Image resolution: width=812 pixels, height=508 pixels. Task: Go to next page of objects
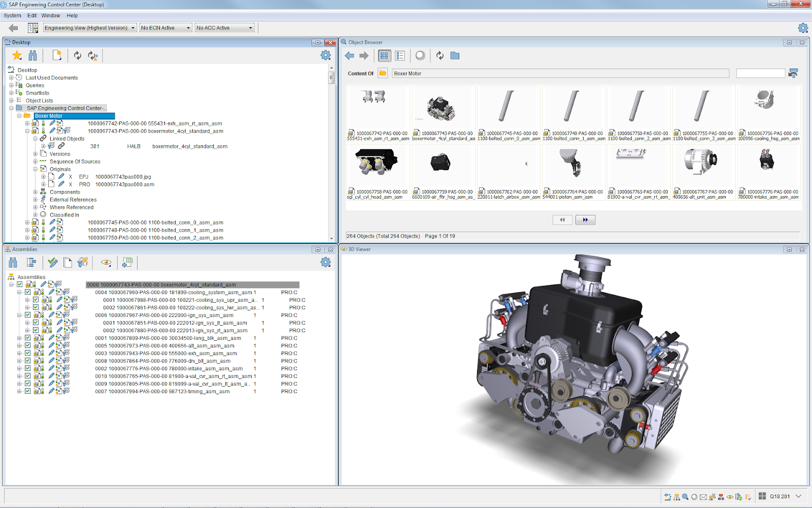pyautogui.click(x=585, y=220)
